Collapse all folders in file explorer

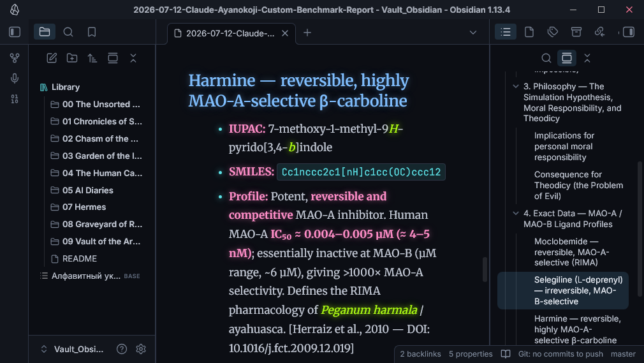(x=133, y=58)
